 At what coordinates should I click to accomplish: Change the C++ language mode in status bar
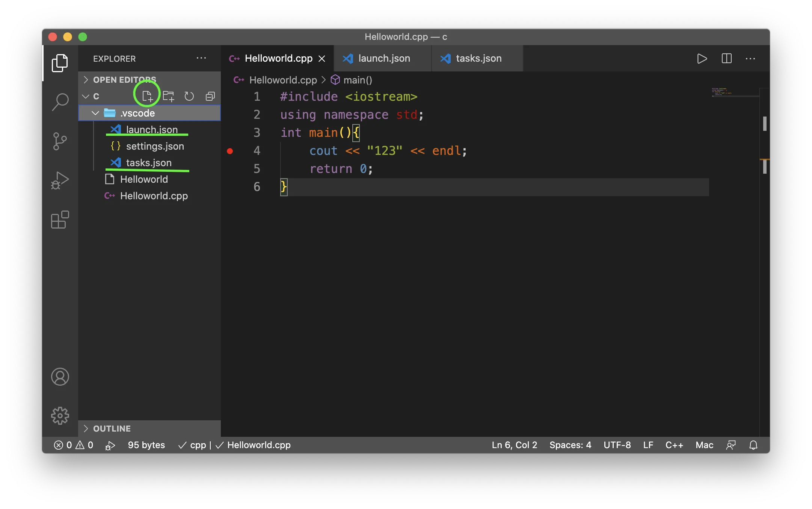pyautogui.click(x=674, y=445)
